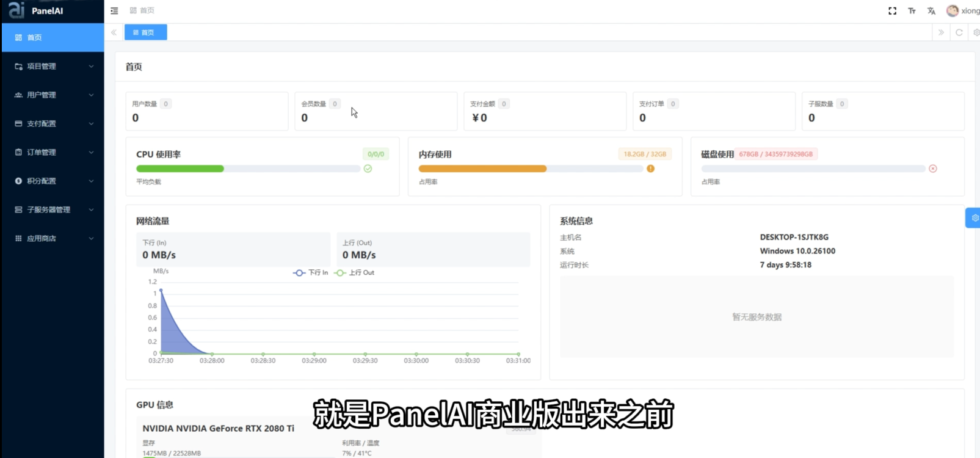980x458 pixels.
Task: Click the 用户管理 sidebar icon
Action: (18, 95)
